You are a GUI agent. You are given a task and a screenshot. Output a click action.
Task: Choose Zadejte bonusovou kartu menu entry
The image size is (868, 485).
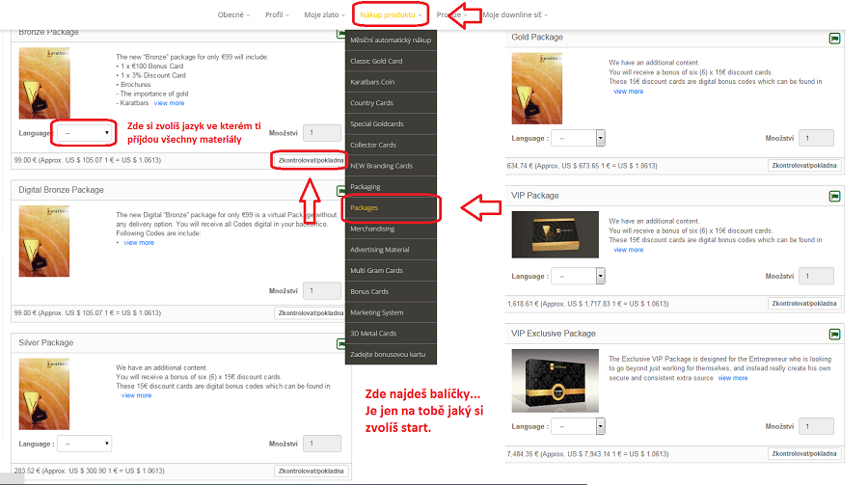click(391, 354)
